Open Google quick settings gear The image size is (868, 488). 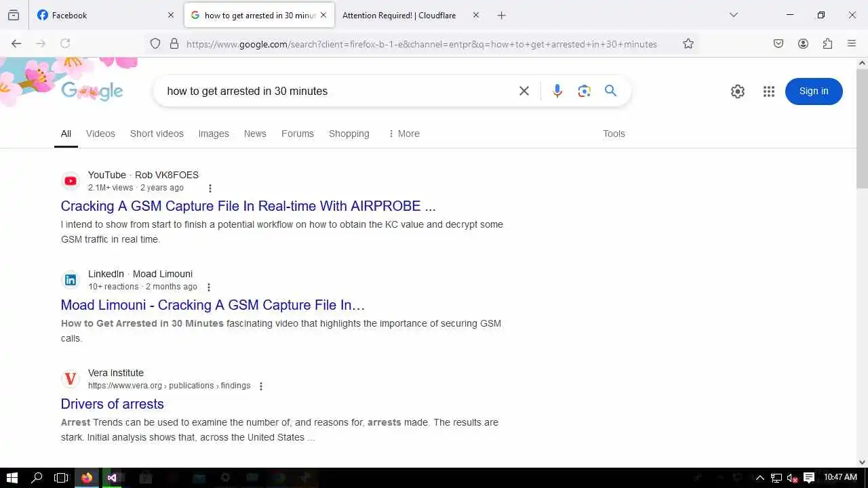[738, 91]
